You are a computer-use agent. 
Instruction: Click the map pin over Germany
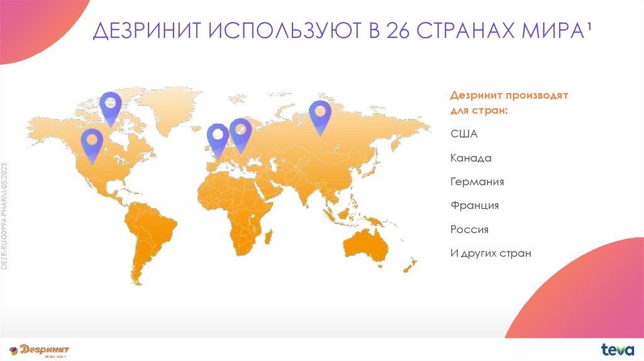coord(240,136)
